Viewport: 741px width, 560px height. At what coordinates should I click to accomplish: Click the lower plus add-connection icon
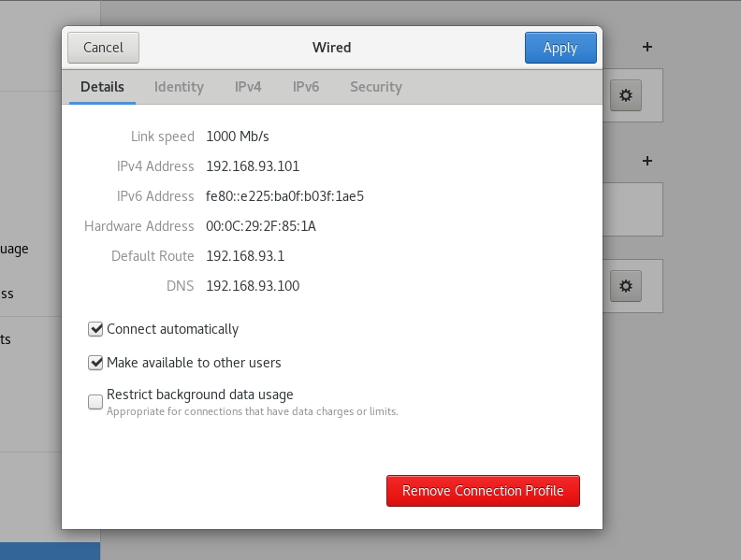647,161
